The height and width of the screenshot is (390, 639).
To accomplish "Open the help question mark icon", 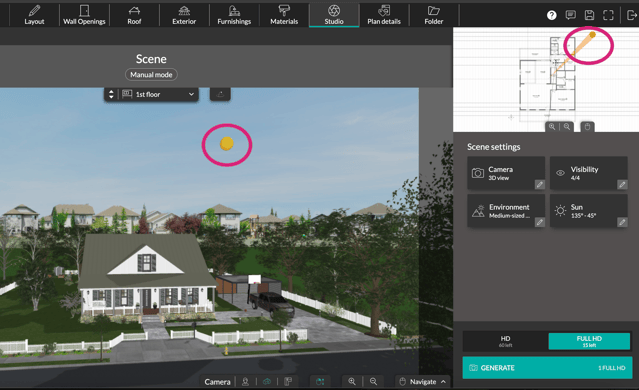I will [x=551, y=15].
